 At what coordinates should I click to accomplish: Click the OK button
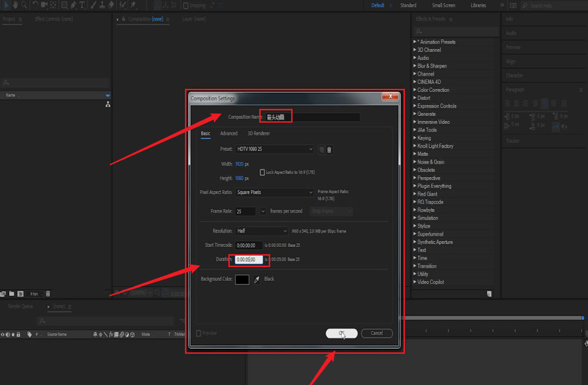[341, 333]
